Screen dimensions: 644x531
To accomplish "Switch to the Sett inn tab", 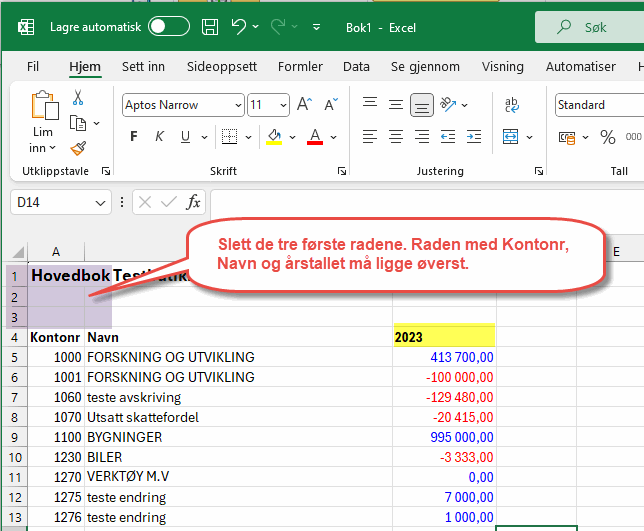I will click(143, 67).
